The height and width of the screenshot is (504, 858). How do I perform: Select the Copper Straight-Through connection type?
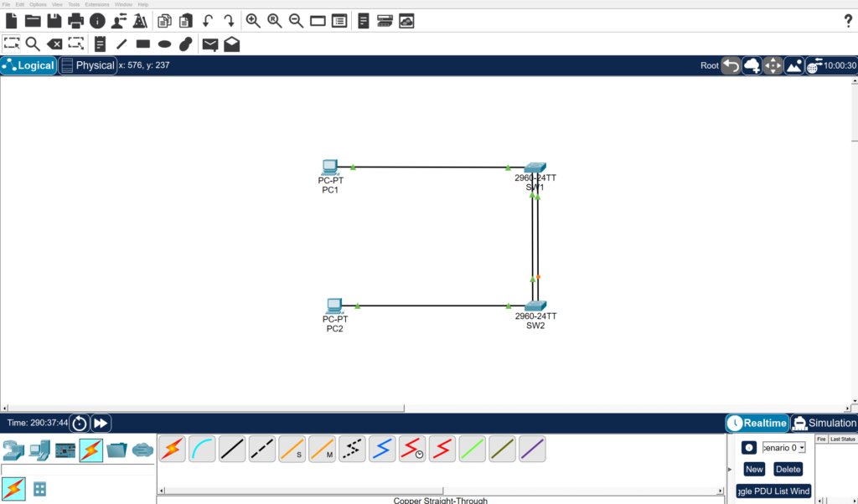click(x=231, y=449)
